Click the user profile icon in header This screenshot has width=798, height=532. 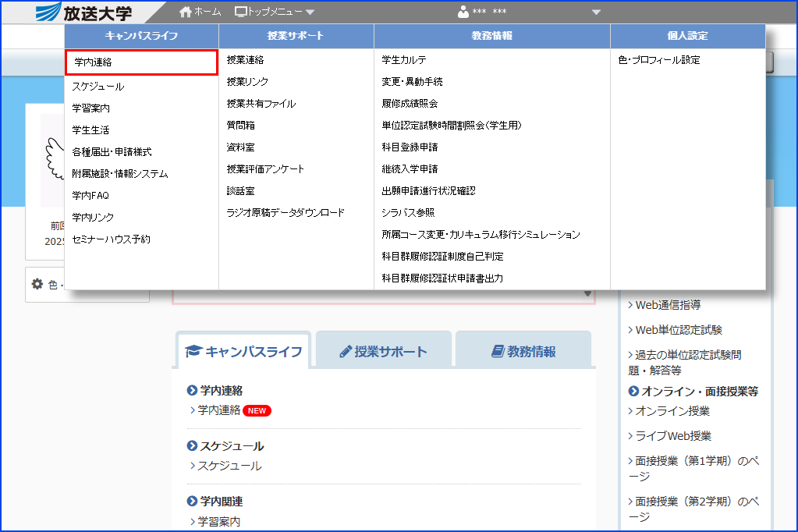tap(463, 12)
